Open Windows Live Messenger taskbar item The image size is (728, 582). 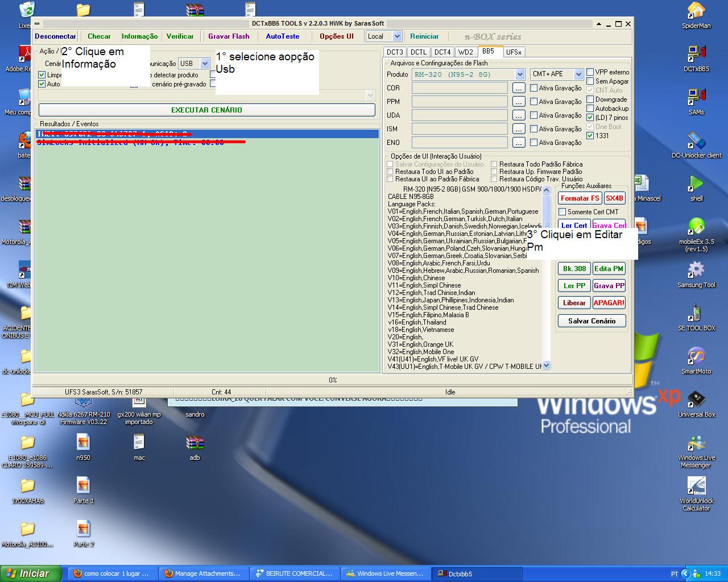pos(385,573)
